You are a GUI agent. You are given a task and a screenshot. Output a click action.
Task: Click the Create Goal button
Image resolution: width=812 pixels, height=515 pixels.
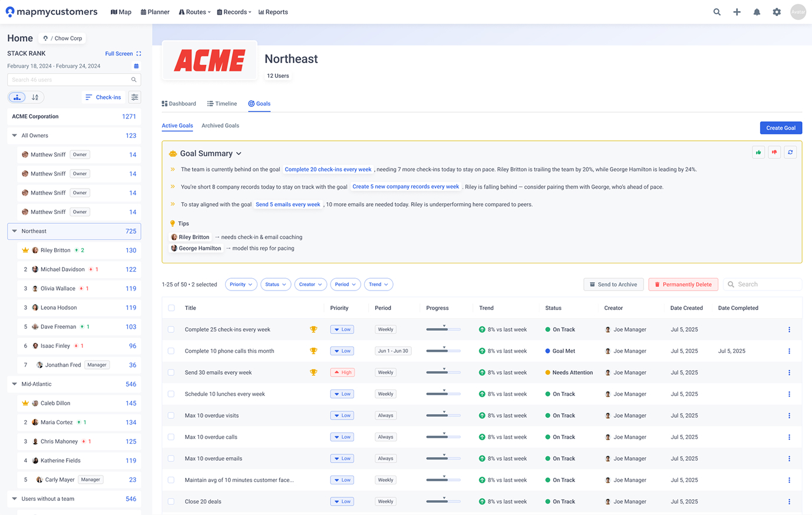click(x=780, y=128)
